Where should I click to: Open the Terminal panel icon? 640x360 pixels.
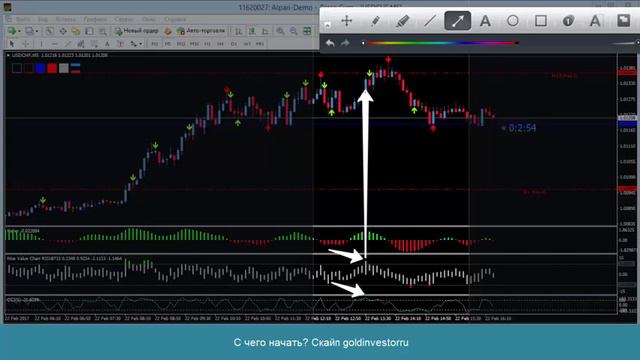(89, 31)
